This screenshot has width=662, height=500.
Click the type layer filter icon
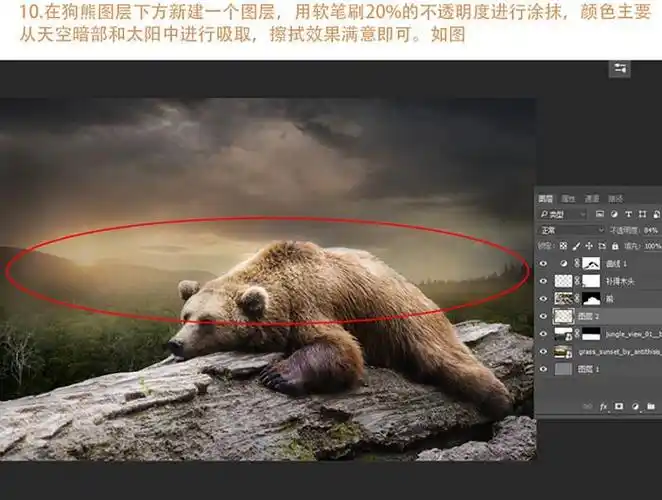click(x=627, y=214)
